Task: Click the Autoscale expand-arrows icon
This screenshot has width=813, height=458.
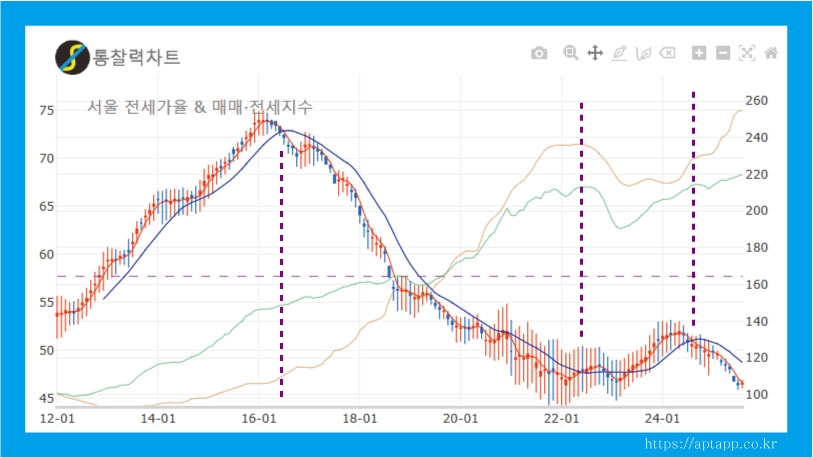Action: tap(747, 53)
